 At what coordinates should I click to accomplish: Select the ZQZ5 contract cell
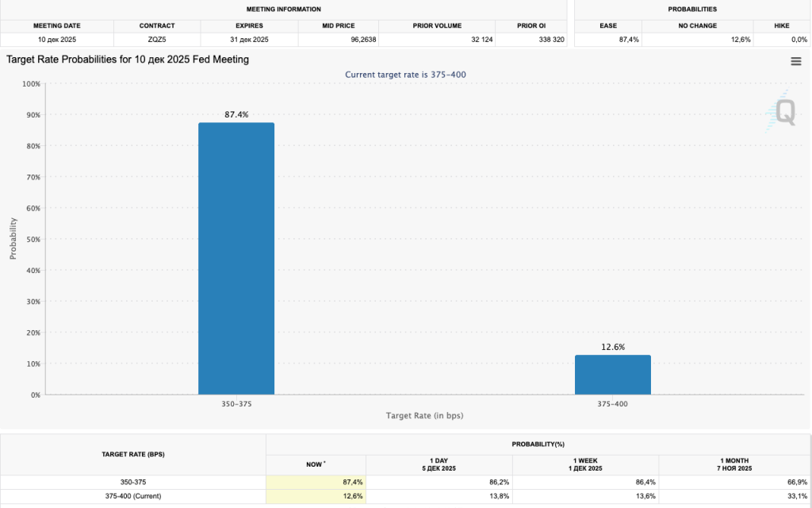[x=157, y=39]
